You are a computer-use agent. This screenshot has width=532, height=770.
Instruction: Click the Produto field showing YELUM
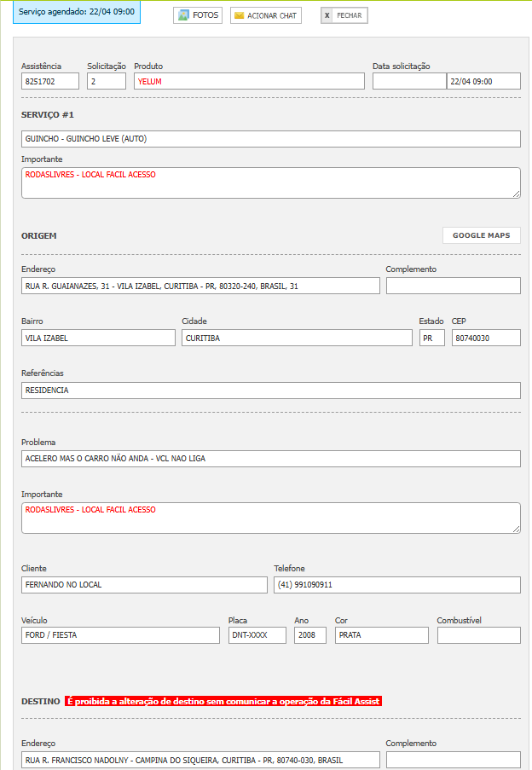pos(249,81)
